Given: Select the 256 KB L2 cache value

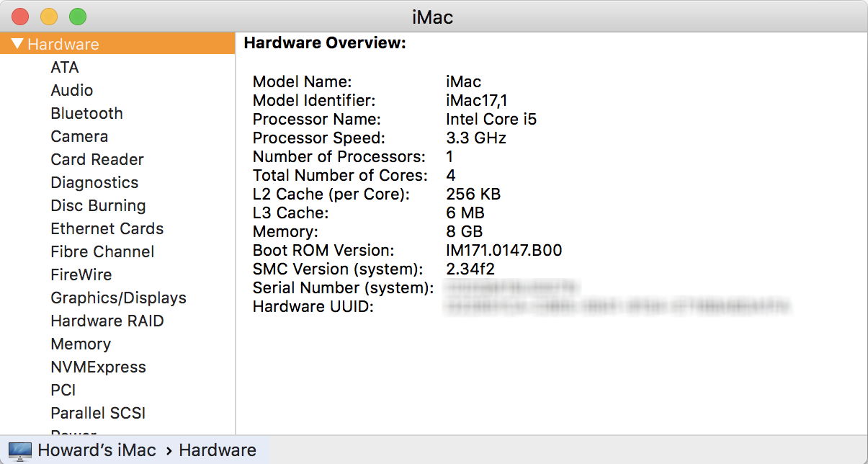Looking at the screenshot, I should pos(473,194).
